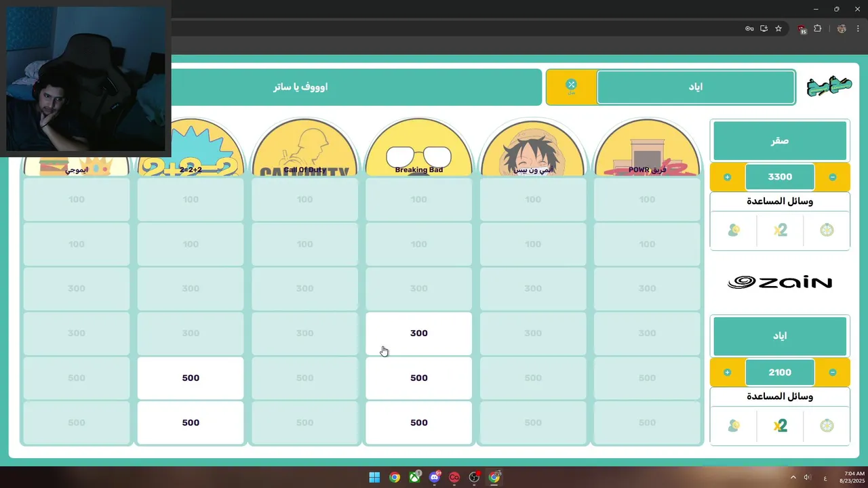The width and height of the screenshot is (868, 488).
Task: Select the Breaking Bad category badge
Action: [418, 148]
